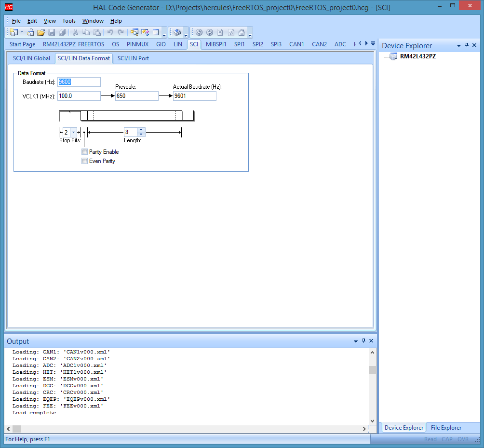This screenshot has height=448, width=484.
Task: Click the New Project toolbar icon
Action: click(x=14, y=32)
